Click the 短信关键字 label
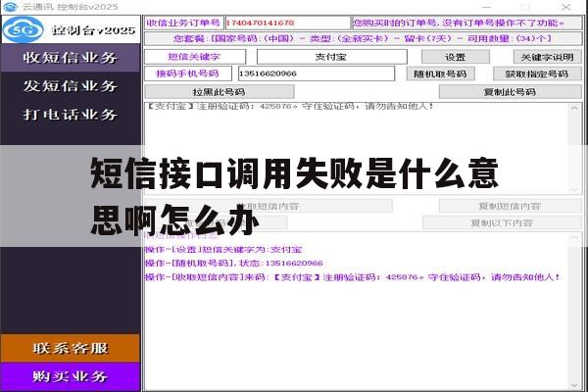Image resolution: width=588 pixels, height=392 pixels. tap(194, 57)
